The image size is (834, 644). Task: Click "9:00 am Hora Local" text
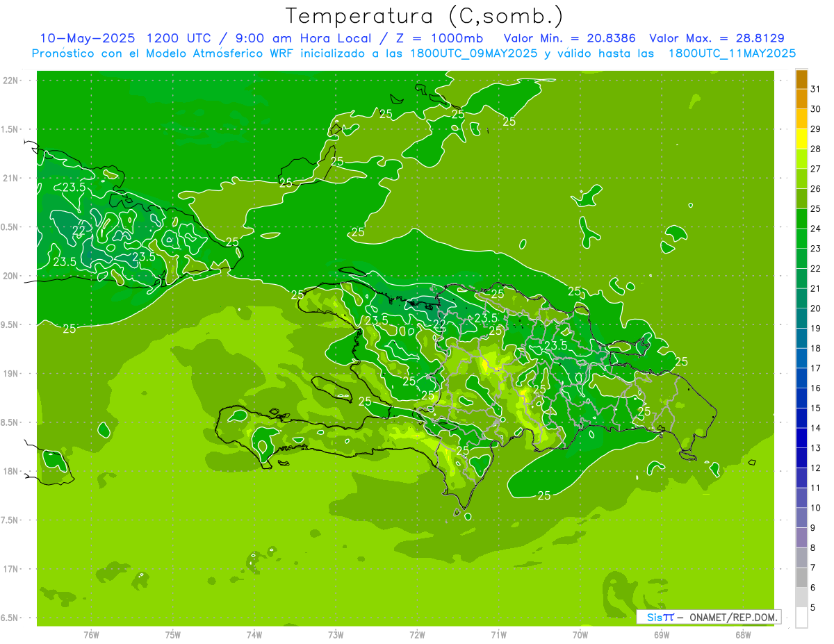[302, 38]
